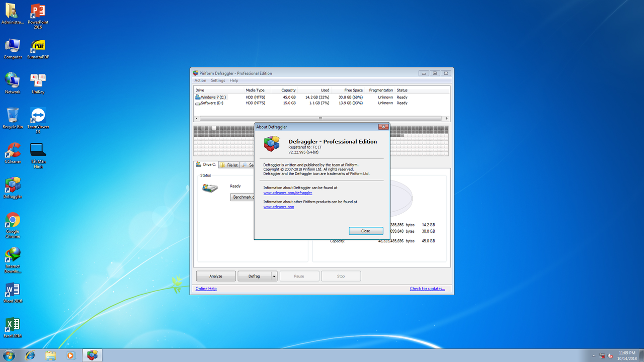Screen dimensions: 644x362
Task: Open the Help menu
Action: click(x=234, y=80)
